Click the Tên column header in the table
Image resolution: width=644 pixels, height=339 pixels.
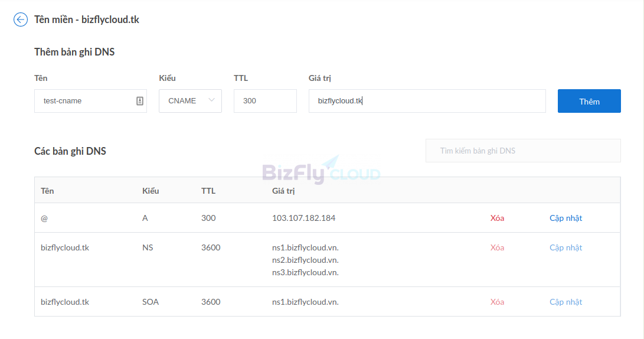click(x=47, y=191)
